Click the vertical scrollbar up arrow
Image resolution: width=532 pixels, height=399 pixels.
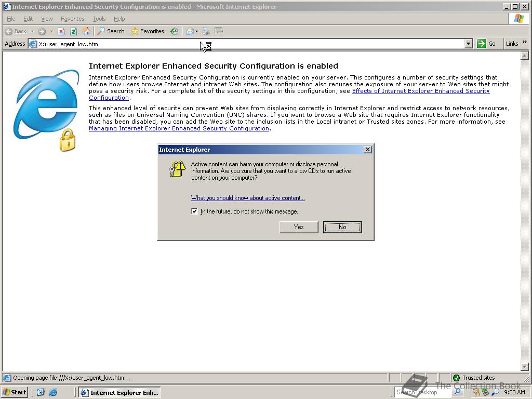point(525,55)
